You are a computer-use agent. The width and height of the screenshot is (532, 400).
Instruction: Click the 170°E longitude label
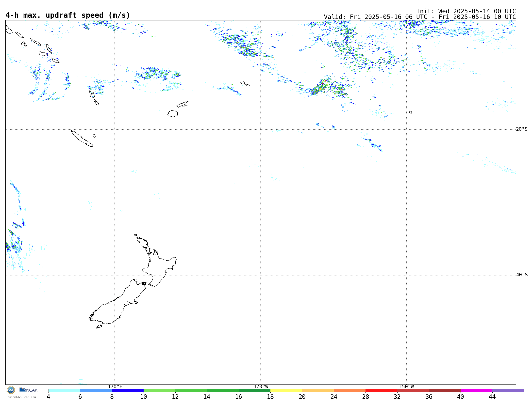tap(115, 386)
